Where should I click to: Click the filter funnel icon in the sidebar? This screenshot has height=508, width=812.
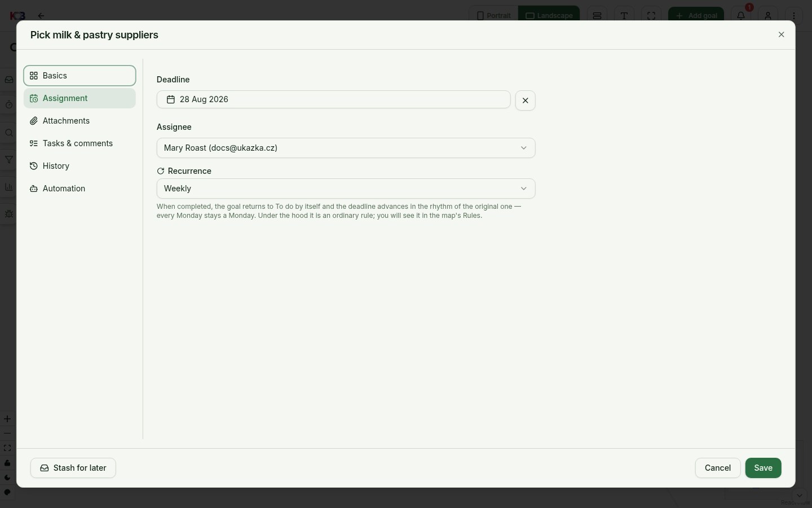[8, 160]
